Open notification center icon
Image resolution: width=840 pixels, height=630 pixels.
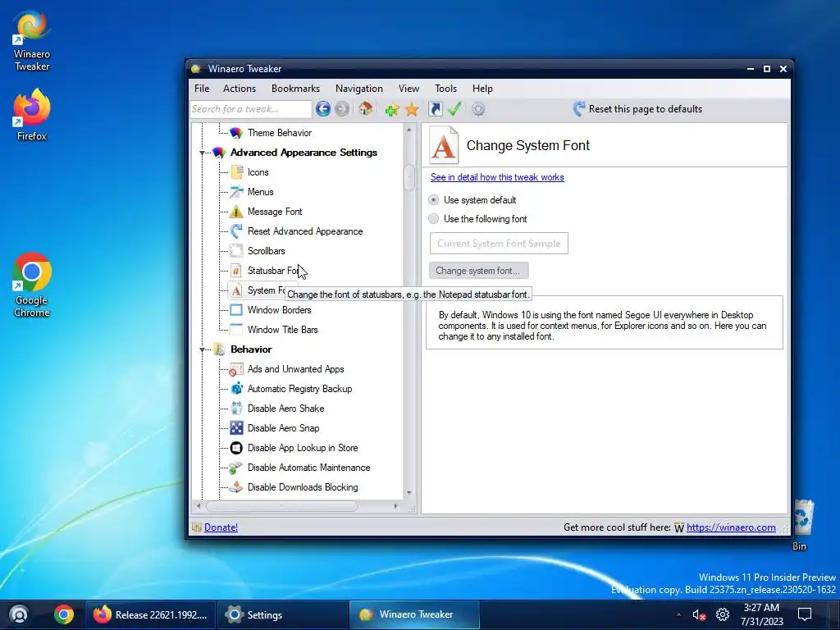805,614
